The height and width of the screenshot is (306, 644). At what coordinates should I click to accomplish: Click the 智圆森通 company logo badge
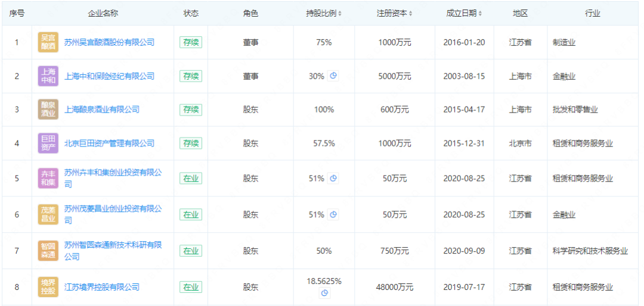48,251
